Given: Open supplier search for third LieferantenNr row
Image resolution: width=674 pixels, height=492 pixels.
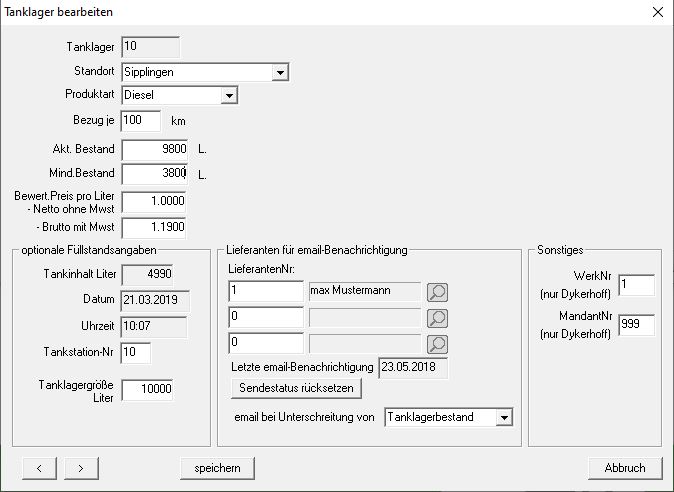Looking at the screenshot, I should (x=438, y=344).
